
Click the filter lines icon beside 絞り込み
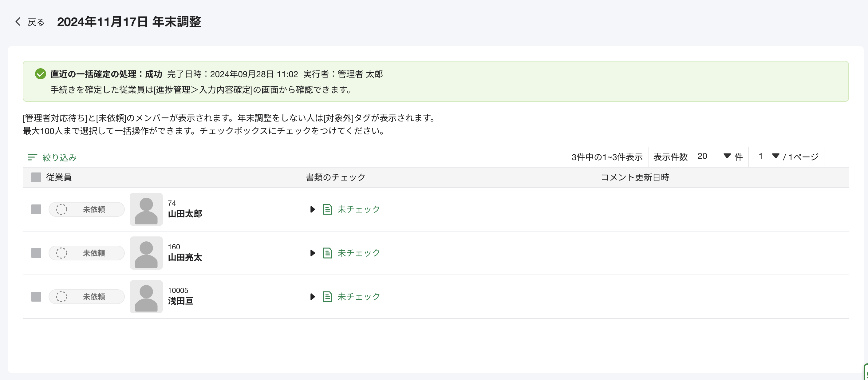pos(32,157)
